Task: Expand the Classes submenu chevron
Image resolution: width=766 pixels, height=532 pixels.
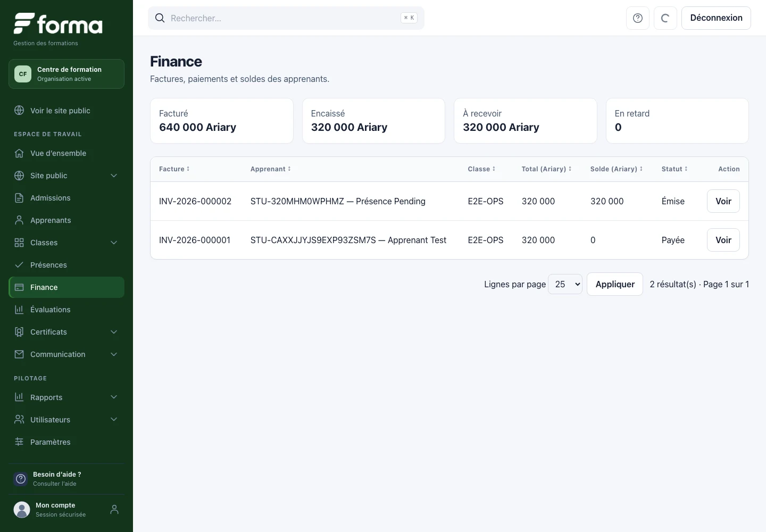Action: click(114, 243)
